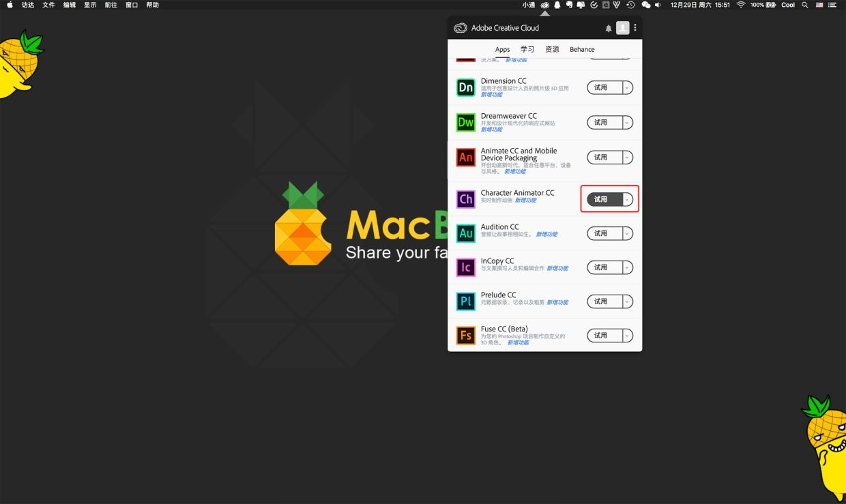The image size is (846, 504).
Task: Click the Character Animator CC app icon
Action: 466,199
